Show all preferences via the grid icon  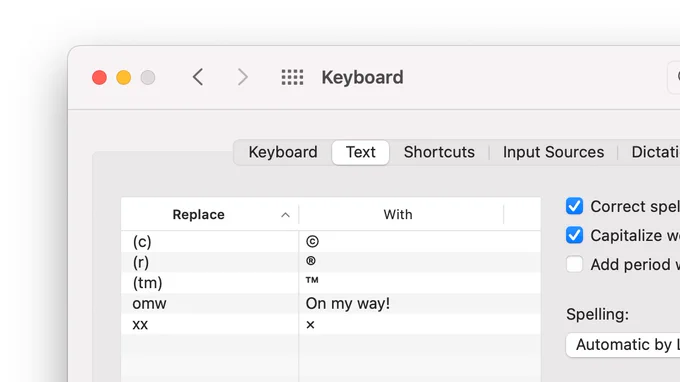tap(292, 77)
